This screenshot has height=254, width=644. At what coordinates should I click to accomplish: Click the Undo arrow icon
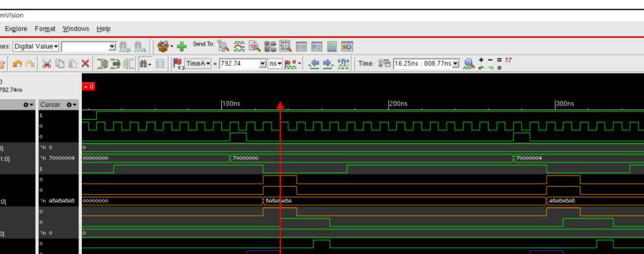17,64
